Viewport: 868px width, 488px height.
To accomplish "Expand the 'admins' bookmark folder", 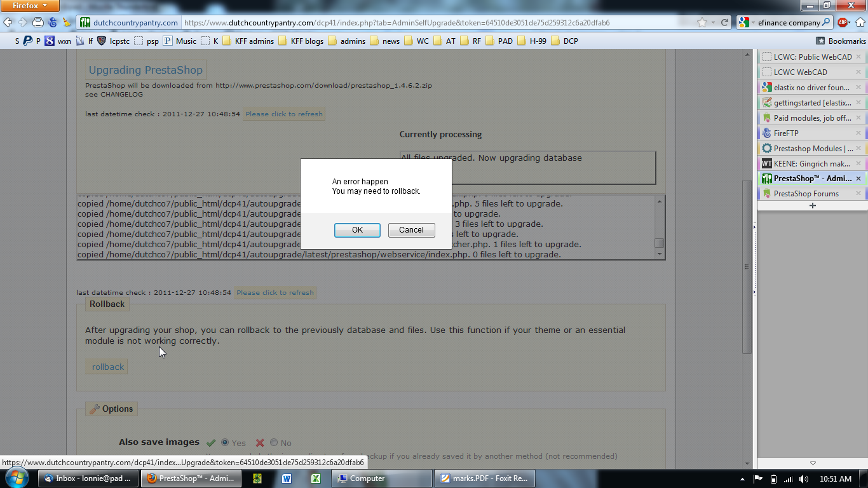I will 347,41.
